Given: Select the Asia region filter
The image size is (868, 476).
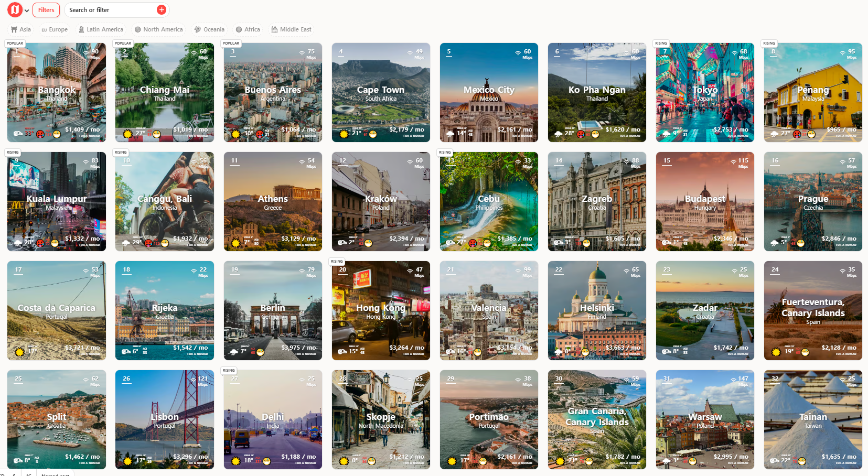Looking at the screenshot, I should point(21,29).
